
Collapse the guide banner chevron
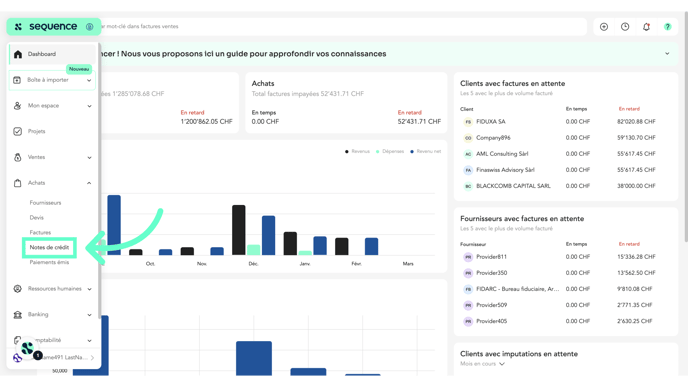click(x=667, y=54)
